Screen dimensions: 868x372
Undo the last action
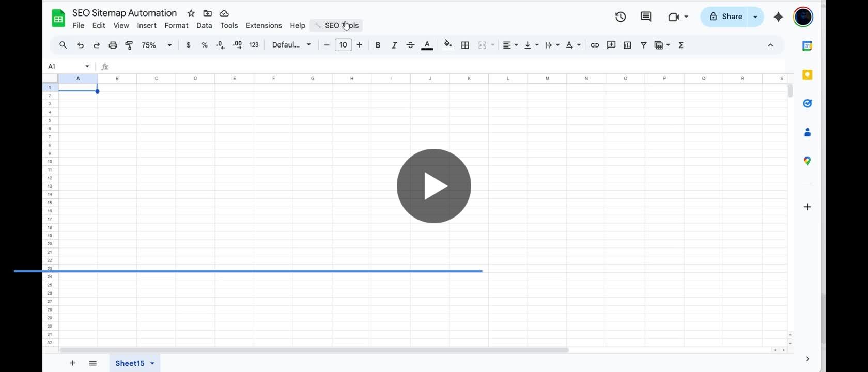[x=80, y=45]
